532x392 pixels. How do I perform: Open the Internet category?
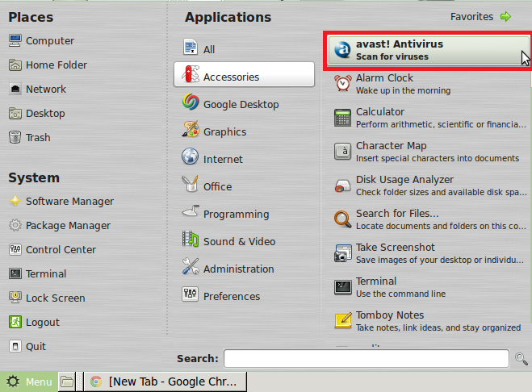point(212,157)
